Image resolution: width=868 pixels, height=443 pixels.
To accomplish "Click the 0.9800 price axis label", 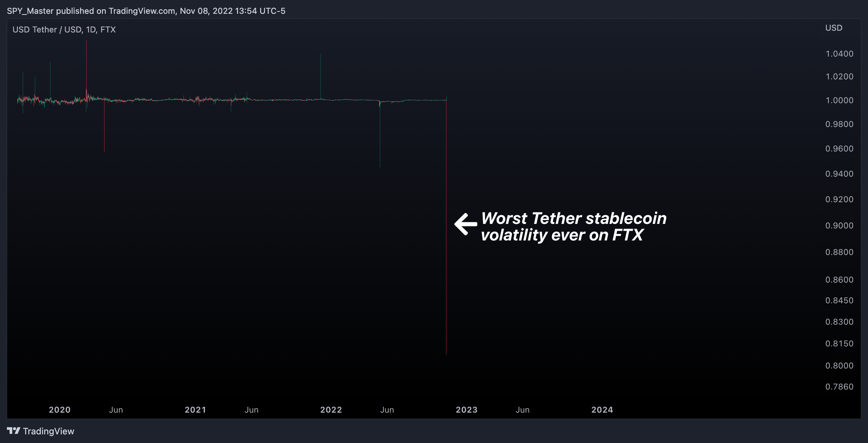I will [x=839, y=124].
